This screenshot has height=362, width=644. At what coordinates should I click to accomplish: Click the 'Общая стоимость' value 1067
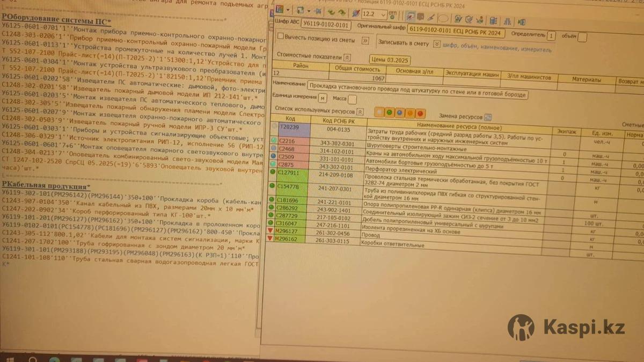(378, 78)
